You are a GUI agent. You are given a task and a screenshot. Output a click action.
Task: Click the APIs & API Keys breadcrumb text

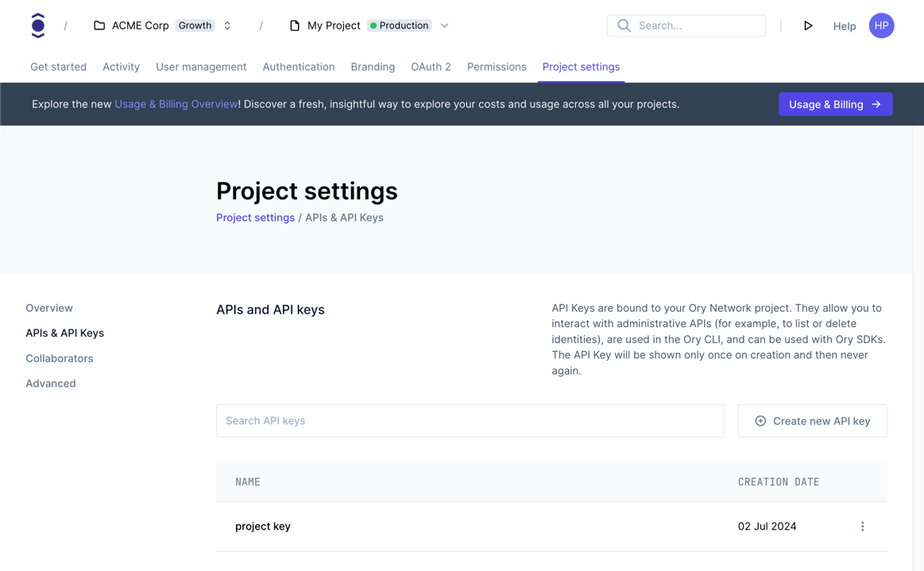pyautogui.click(x=344, y=218)
